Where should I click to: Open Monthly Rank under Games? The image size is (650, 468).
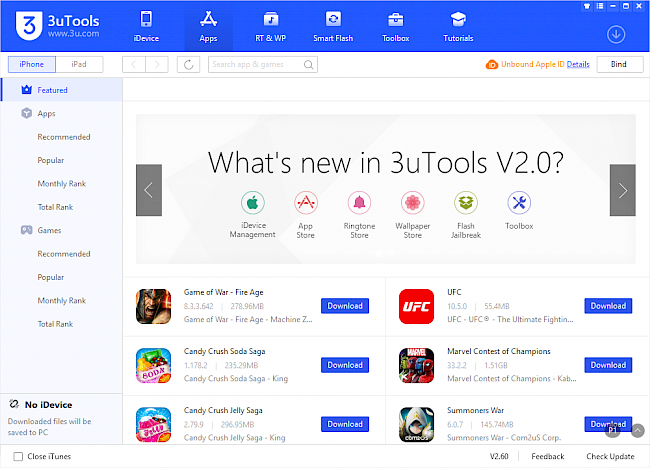click(62, 301)
